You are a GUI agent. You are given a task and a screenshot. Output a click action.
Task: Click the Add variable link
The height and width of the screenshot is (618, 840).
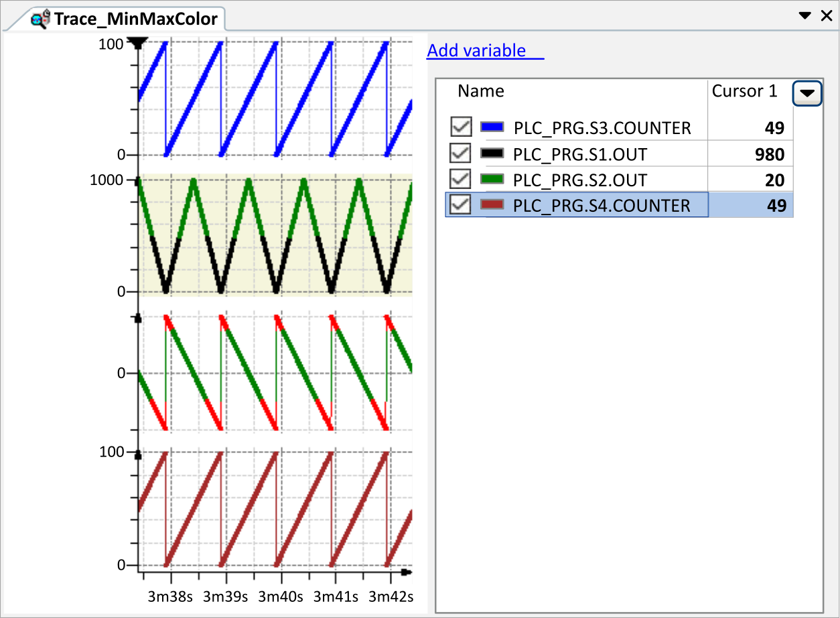485,50
